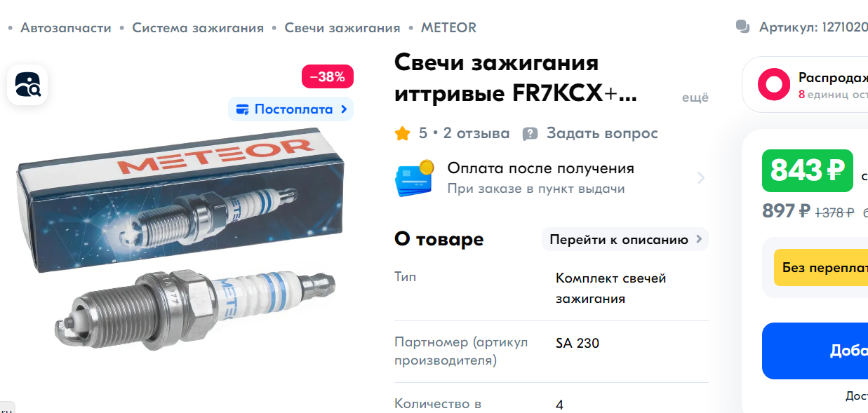The height and width of the screenshot is (413, 868).
Task: Click Перейти к описанию button
Action: [625, 239]
